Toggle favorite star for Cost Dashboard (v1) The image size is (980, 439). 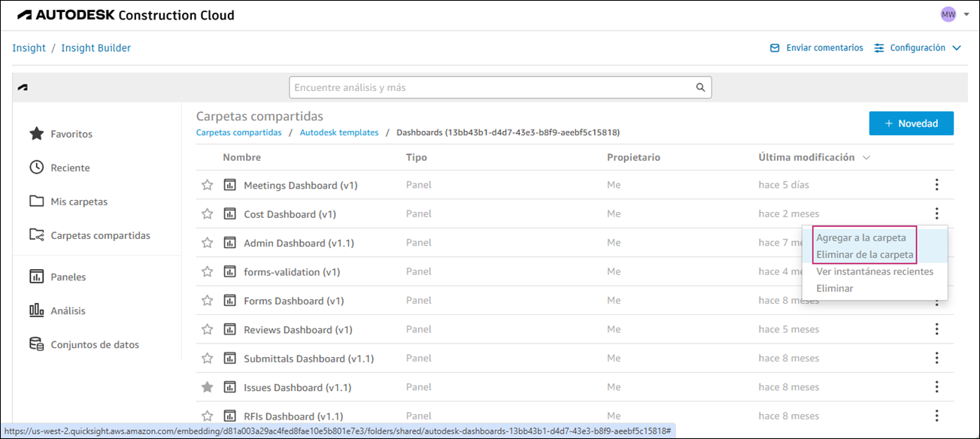tap(207, 213)
